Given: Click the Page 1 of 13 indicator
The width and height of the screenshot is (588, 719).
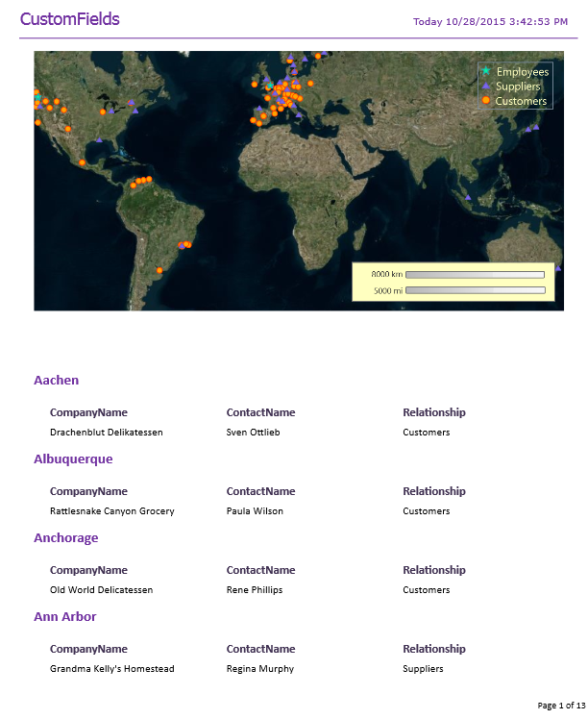Looking at the screenshot, I should [x=558, y=706].
